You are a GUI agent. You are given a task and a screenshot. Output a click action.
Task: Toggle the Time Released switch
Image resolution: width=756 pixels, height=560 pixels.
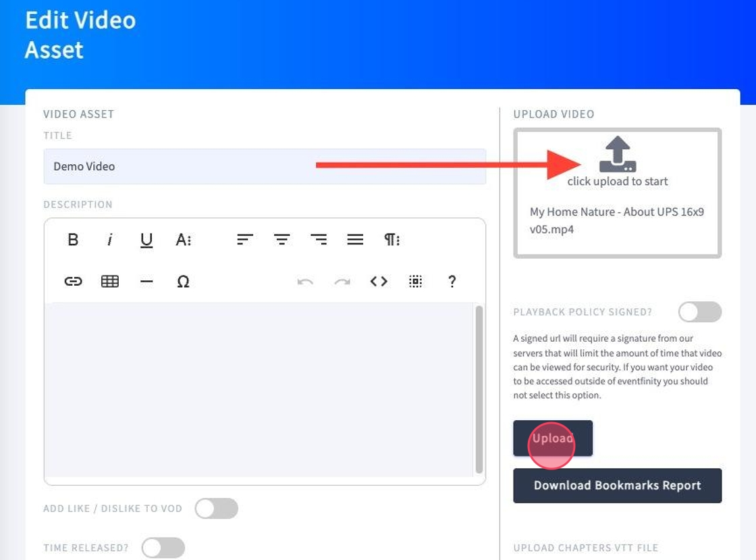tap(163, 548)
